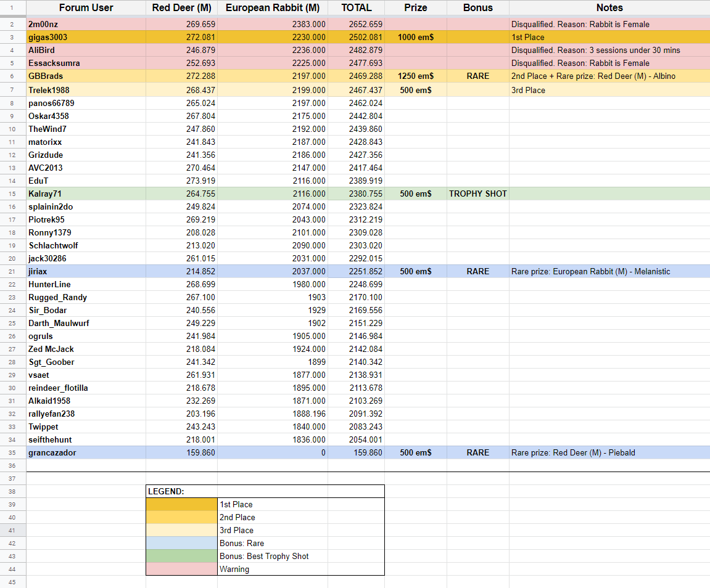Click the "3 sessions under 30 mins" note
The image size is (710, 588).
pyautogui.click(x=595, y=51)
